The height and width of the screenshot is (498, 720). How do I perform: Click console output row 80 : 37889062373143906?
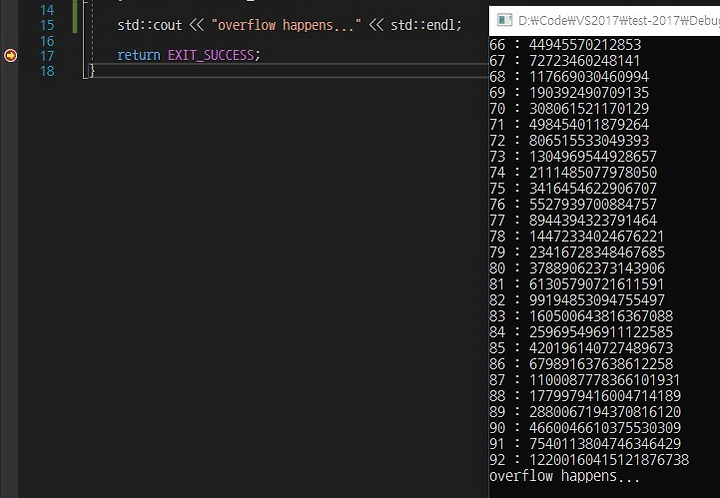click(x=577, y=269)
